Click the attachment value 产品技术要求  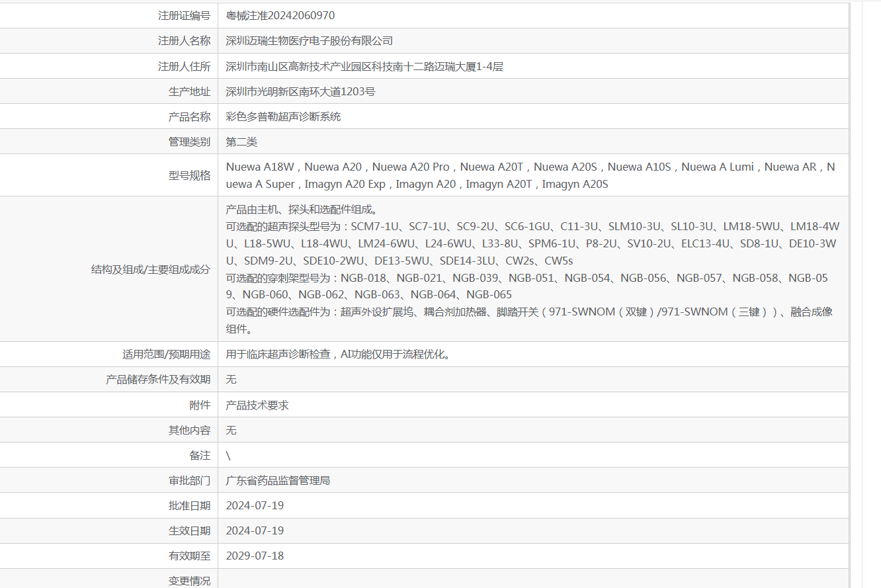point(257,405)
